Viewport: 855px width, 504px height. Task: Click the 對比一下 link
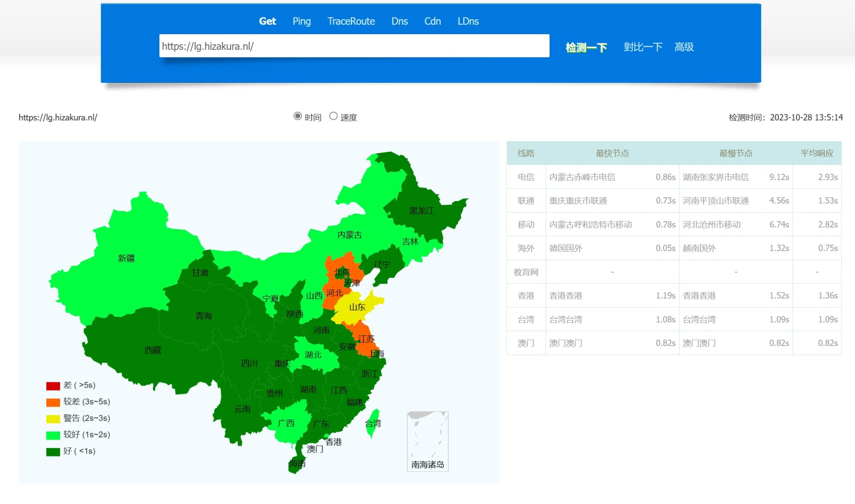click(x=643, y=47)
